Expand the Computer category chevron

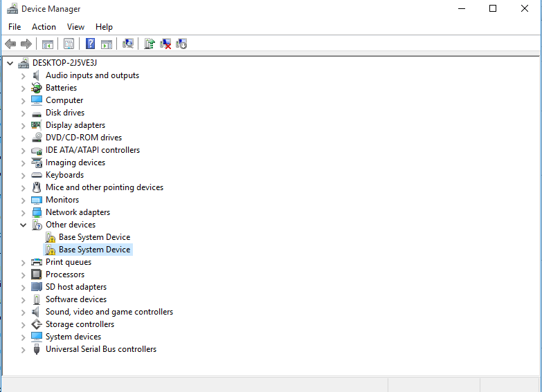pos(23,101)
